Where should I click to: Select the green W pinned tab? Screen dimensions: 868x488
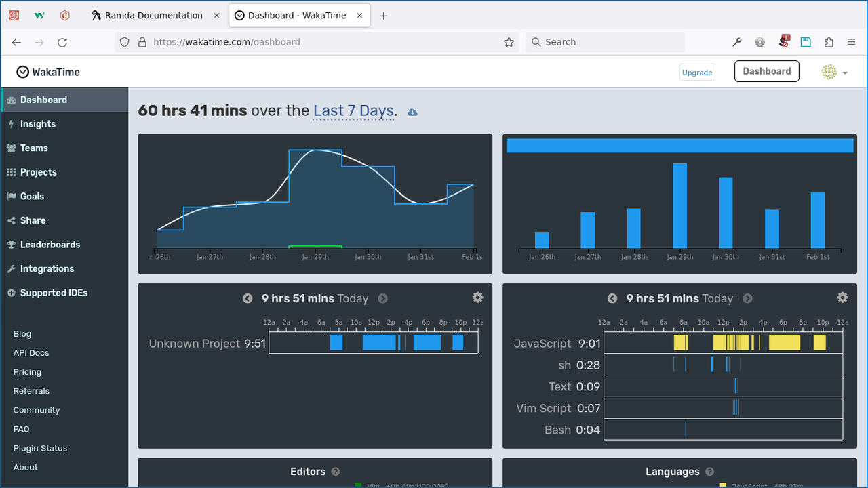pyautogui.click(x=39, y=15)
